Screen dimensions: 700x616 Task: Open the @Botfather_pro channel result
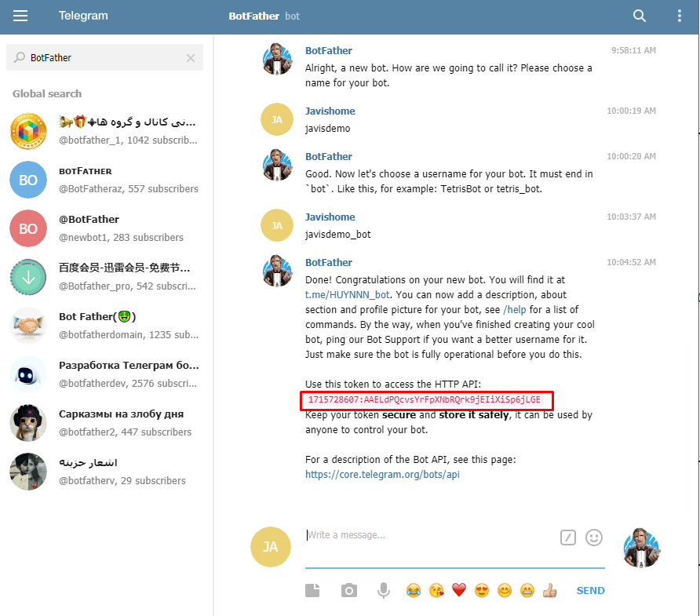pyautogui.click(x=104, y=277)
